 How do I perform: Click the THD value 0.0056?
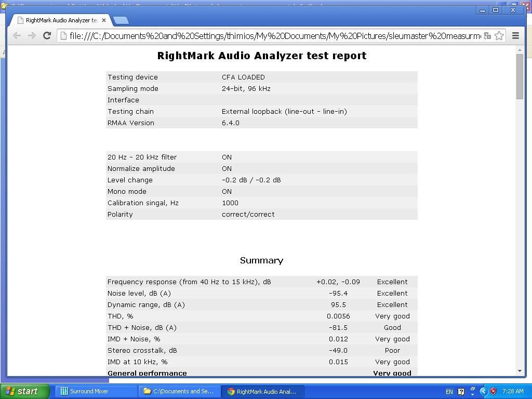(338, 316)
